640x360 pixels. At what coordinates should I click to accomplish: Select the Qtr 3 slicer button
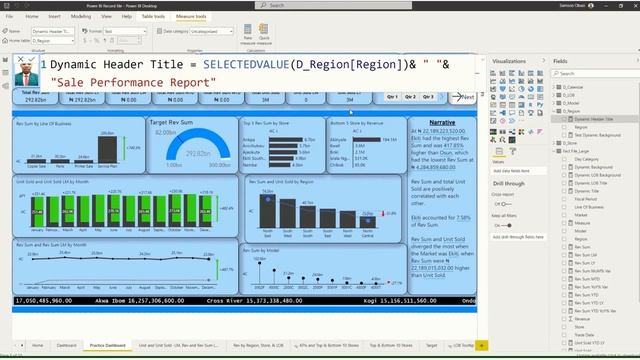click(428, 97)
